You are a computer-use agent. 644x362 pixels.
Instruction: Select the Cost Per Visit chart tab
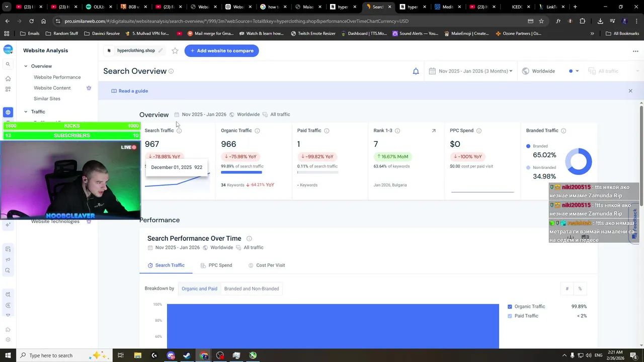click(267, 265)
